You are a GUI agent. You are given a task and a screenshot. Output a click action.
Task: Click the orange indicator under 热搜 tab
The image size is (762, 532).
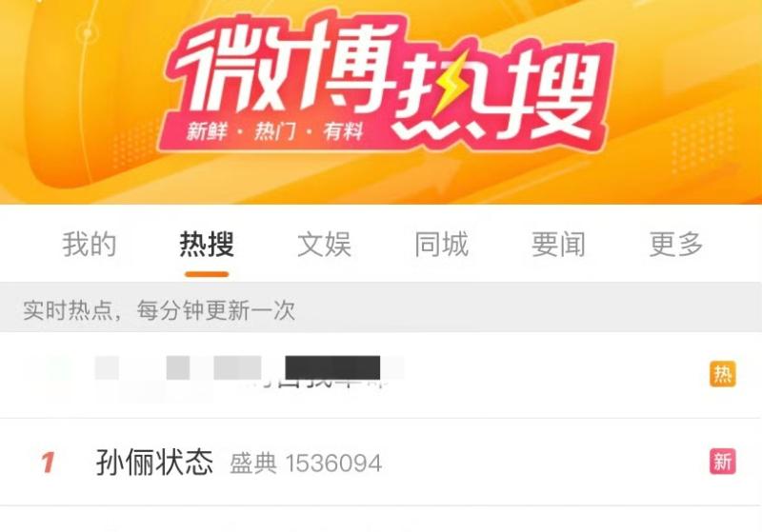tap(207, 274)
